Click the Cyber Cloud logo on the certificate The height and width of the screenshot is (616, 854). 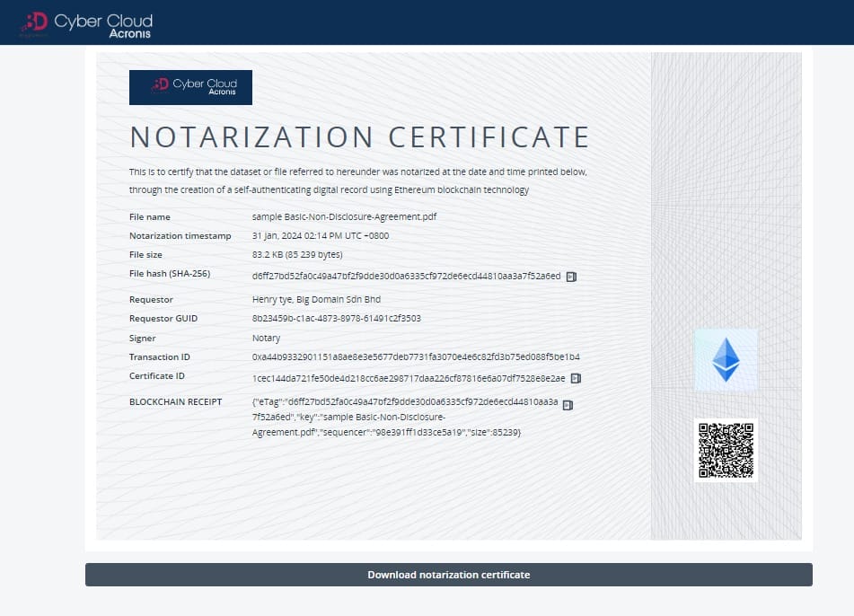[190, 87]
